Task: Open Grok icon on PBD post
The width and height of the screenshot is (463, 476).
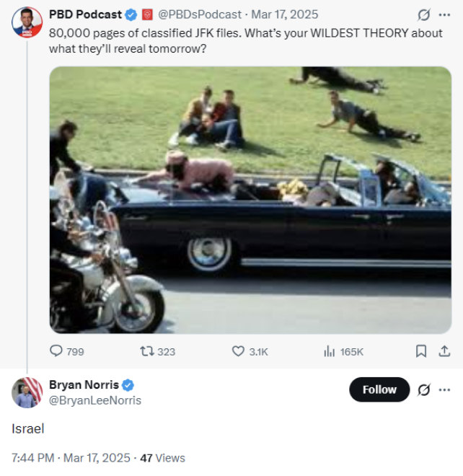Action: pos(423,14)
